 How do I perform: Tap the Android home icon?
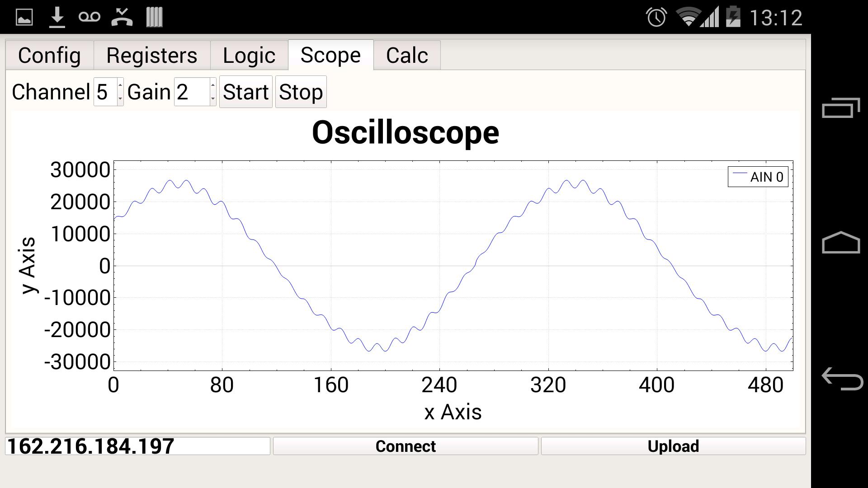tap(840, 243)
